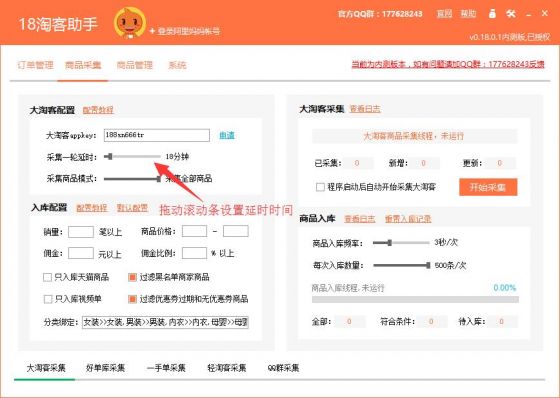
Task: Click 重置入库记录 link
Action: point(408,219)
